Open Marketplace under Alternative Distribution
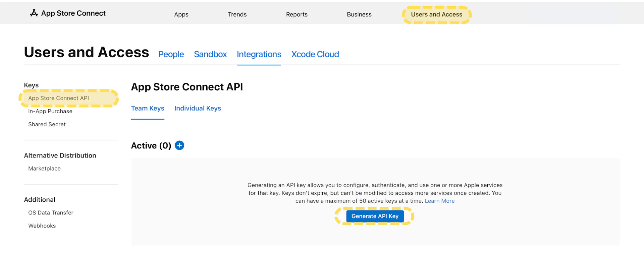644x259 pixels. click(44, 169)
